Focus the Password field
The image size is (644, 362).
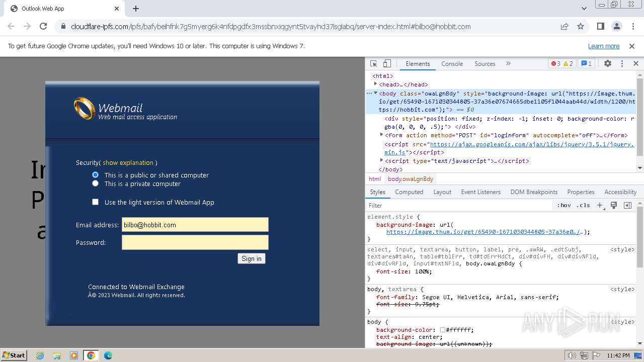coord(195,242)
